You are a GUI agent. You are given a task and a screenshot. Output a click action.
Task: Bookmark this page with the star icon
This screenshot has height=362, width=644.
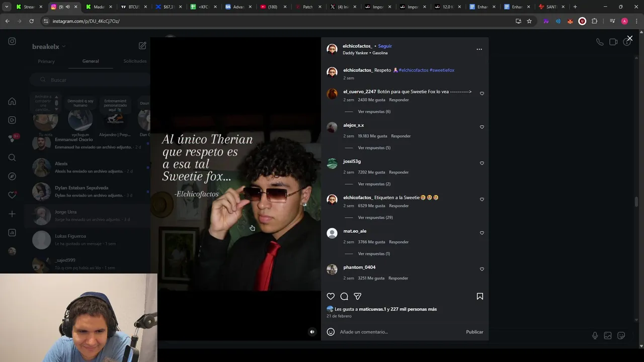click(x=529, y=21)
